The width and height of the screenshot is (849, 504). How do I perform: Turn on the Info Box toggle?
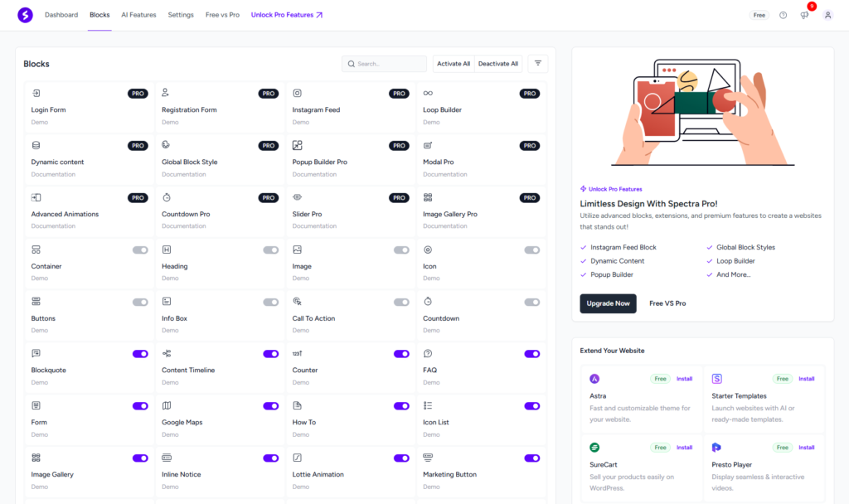(271, 302)
